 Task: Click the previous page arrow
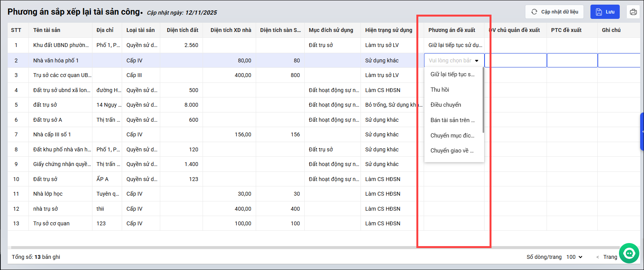[597, 257]
